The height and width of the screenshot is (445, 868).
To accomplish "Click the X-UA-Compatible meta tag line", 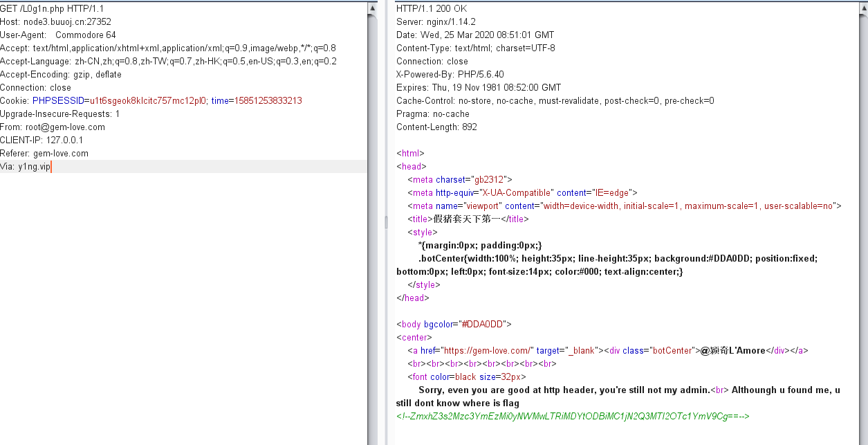I will [x=522, y=193].
